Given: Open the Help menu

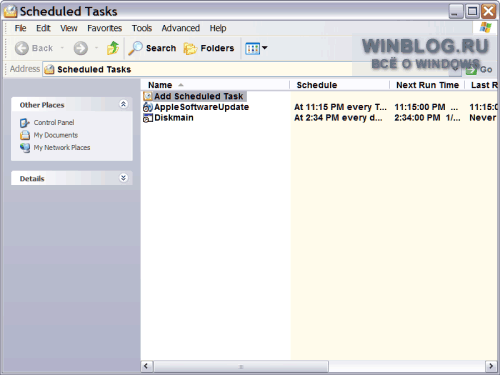Looking at the screenshot, I should (x=218, y=28).
